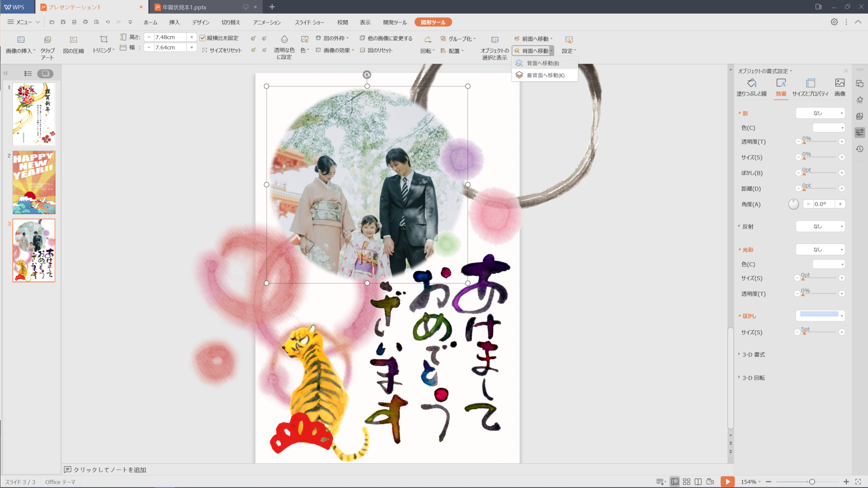Open the Picture Border (図の外枠) dropdown
Viewport: 868px width, 488px height.
(x=333, y=38)
